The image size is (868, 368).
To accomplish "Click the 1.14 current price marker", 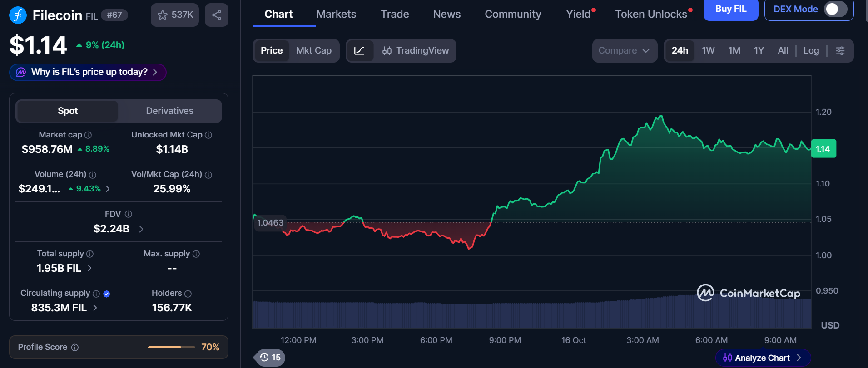I will (x=823, y=149).
